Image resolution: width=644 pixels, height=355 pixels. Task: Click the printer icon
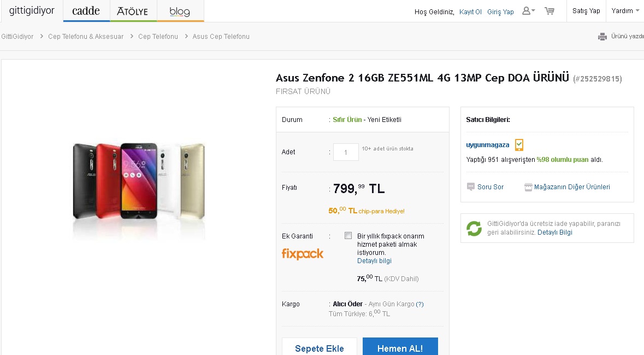click(602, 37)
